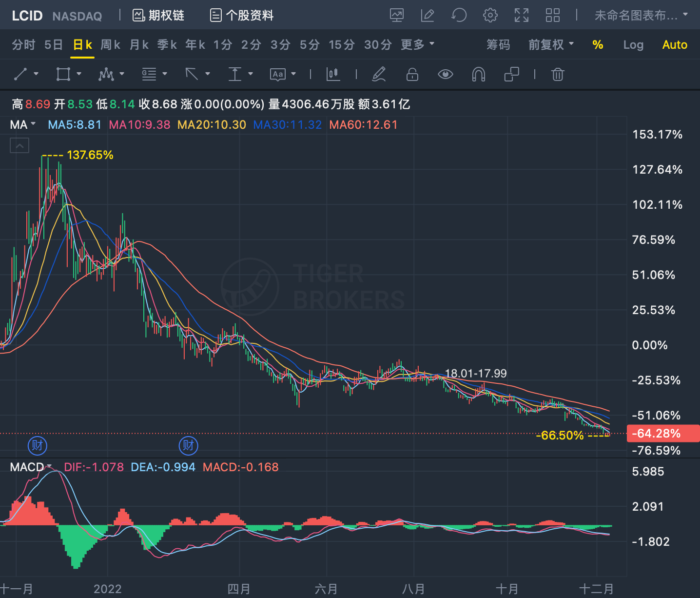Open the MA indicator selector dropdown
The image size is (700, 598).
(x=23, y=124)
